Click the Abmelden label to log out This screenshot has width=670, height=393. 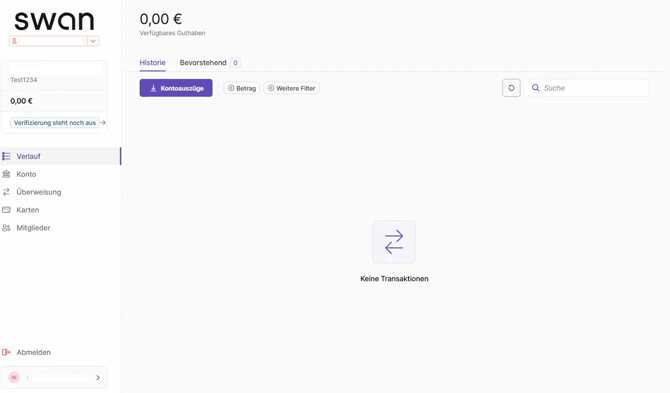tap(34, 352)
